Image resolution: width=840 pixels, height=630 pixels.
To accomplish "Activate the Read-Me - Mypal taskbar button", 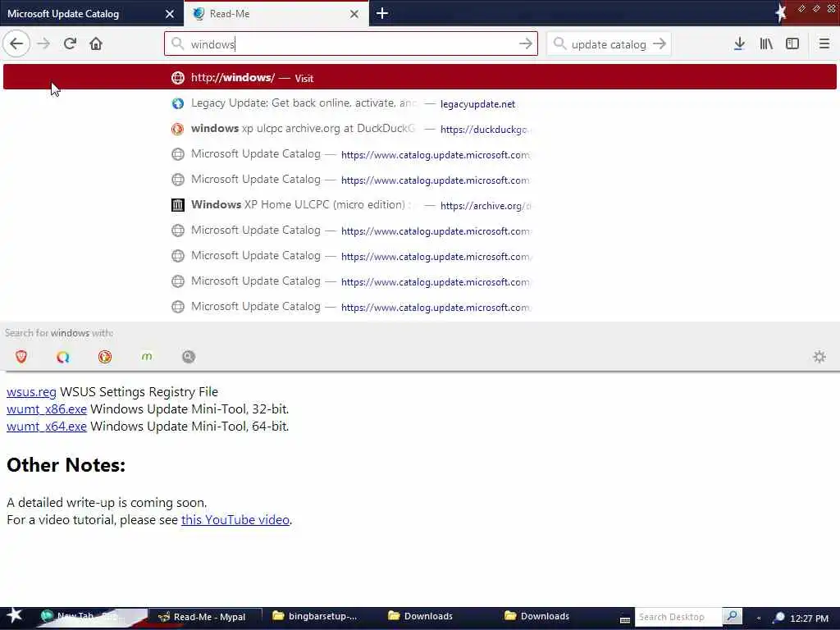I will 204,617.
